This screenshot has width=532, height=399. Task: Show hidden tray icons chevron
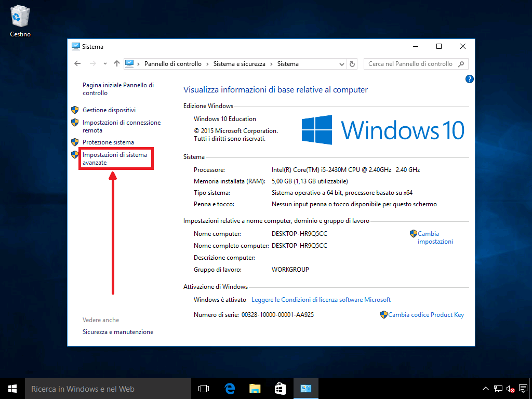click(x=486, y=389)
